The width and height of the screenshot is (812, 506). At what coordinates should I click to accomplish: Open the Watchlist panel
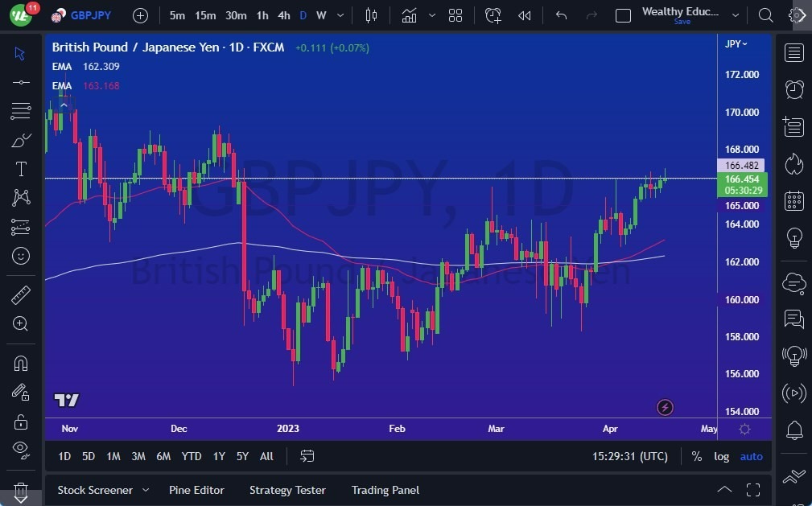pos(793,53)
